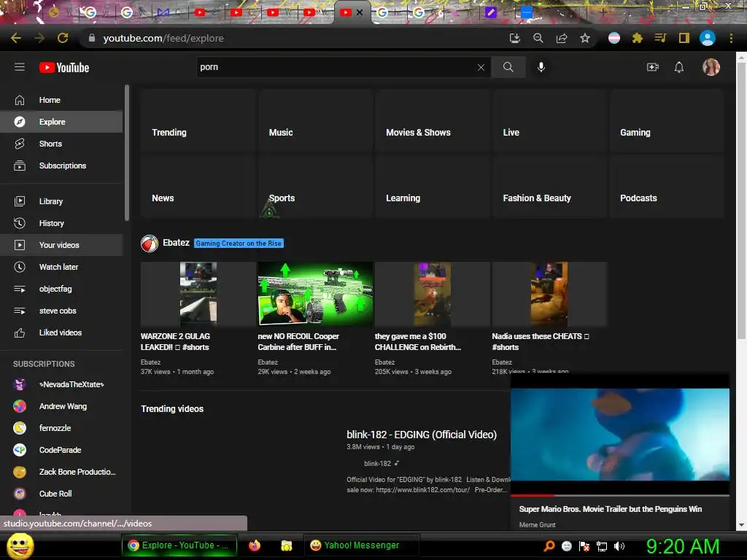Open the Fashion & Beauty tile
Image resolution: width=747 pixels, height=560 pixels.
point(550,187)
